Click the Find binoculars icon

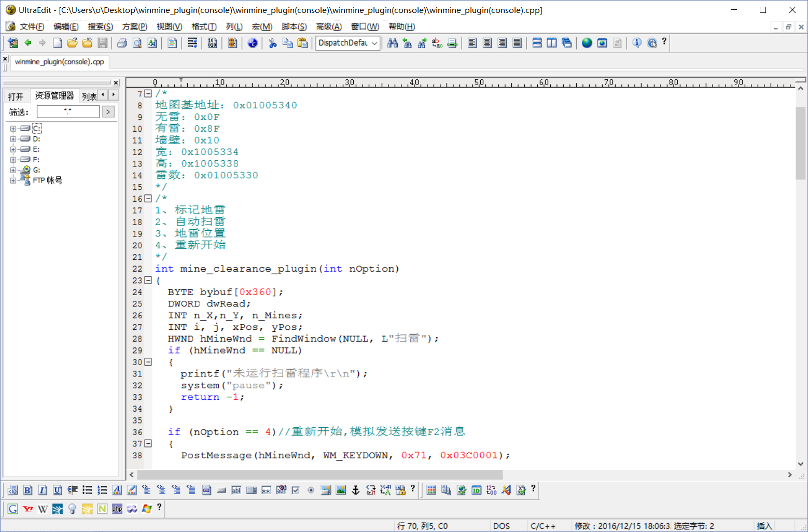[393, 43]
